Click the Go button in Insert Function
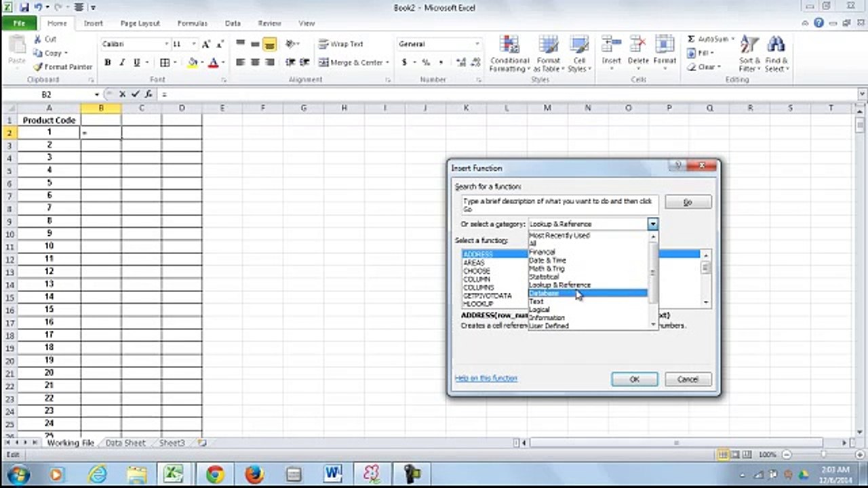 pyautogui.click(x=688, y=202)
